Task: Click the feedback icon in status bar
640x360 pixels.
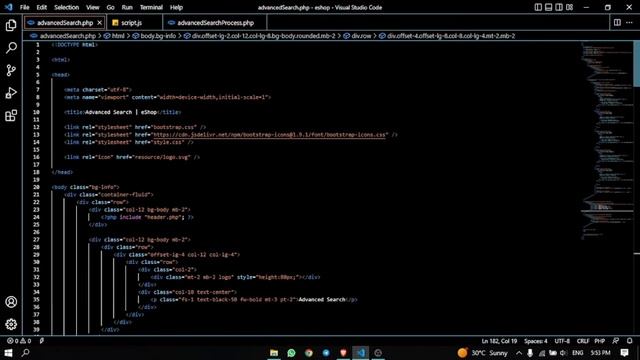Action: (x=616, y=341)
